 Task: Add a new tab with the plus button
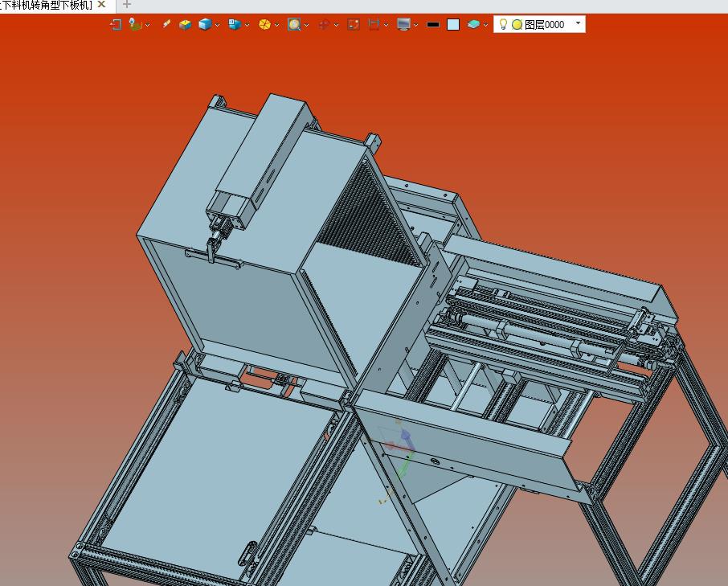point(126,5)
